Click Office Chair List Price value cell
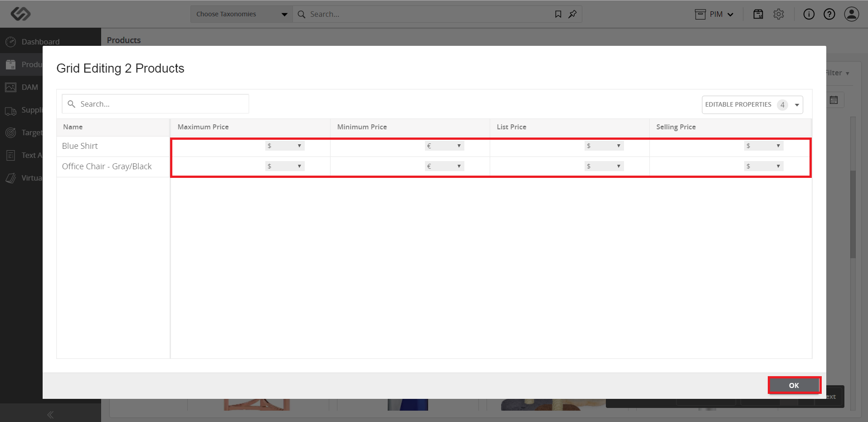The height and width of the screenshot is (422, 868). [537, 167]
